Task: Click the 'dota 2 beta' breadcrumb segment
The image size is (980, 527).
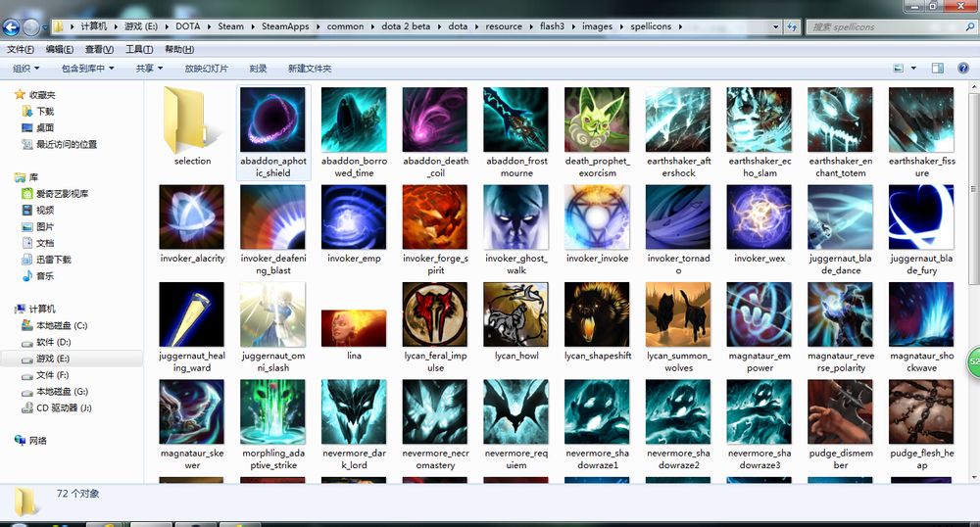Action: [x=406, y=26]
